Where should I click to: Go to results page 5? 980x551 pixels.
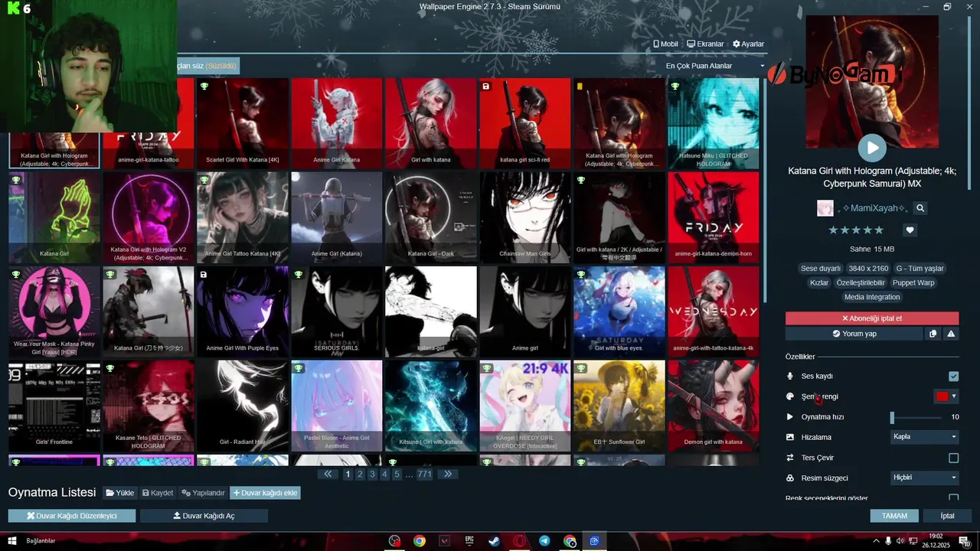coord(397,474)
